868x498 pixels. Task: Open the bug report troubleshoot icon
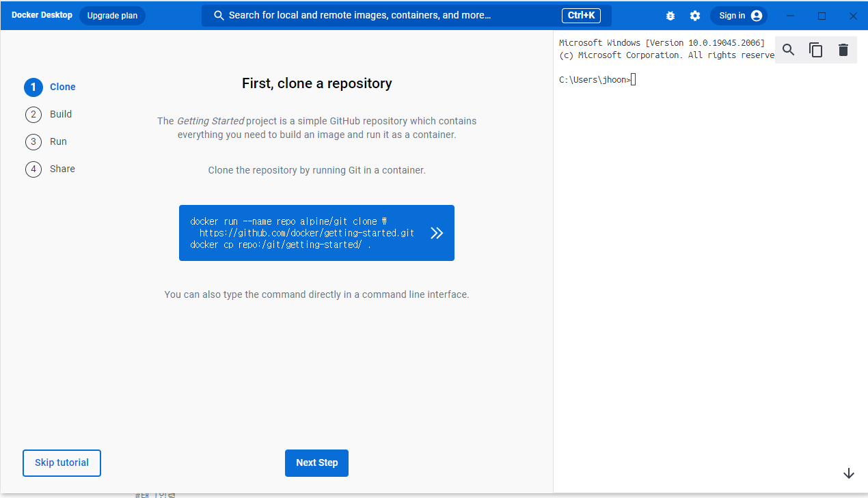coord(670,16)
